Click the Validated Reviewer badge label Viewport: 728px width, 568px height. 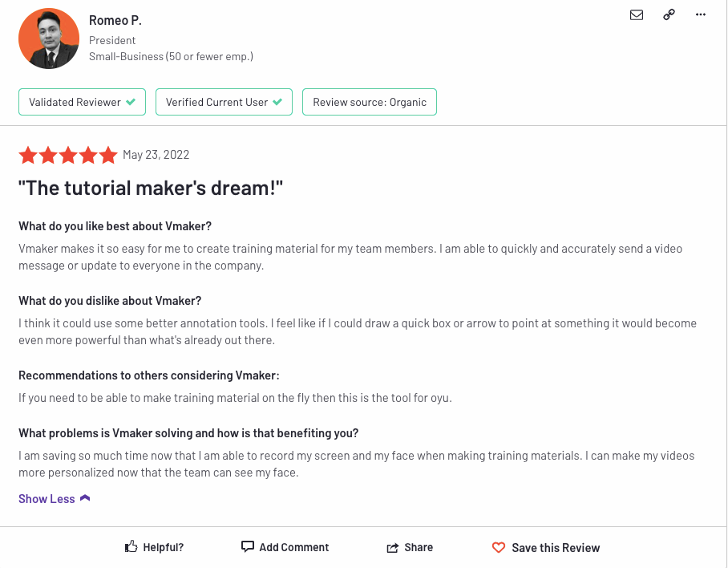(x=75, y=102)
